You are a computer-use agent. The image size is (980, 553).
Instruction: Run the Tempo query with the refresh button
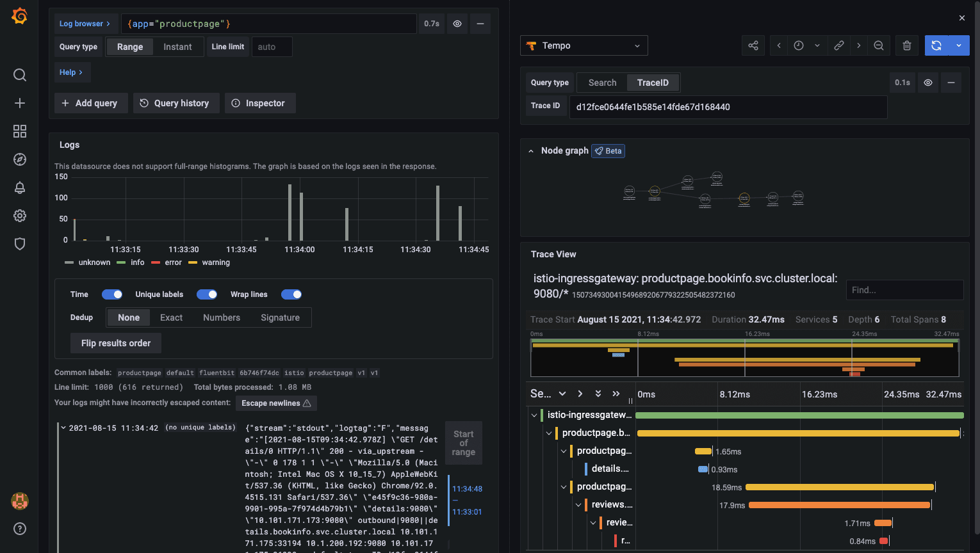tap(937, 45)
